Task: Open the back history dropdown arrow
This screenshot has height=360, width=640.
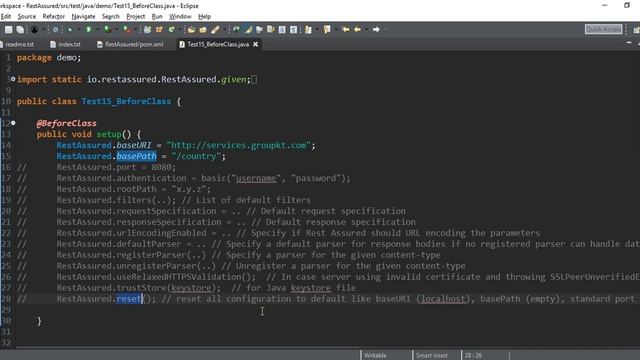Action: pyautogui.click(x=366, y=29)
